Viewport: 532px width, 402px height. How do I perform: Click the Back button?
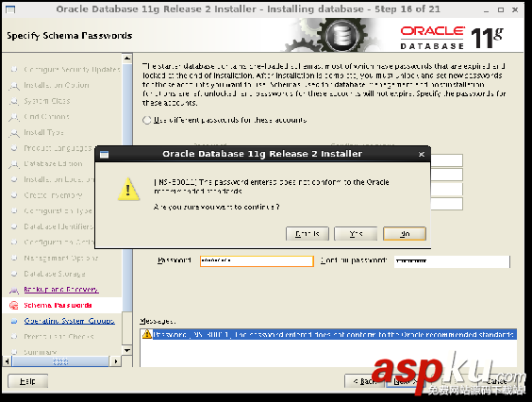coord(364,381)
